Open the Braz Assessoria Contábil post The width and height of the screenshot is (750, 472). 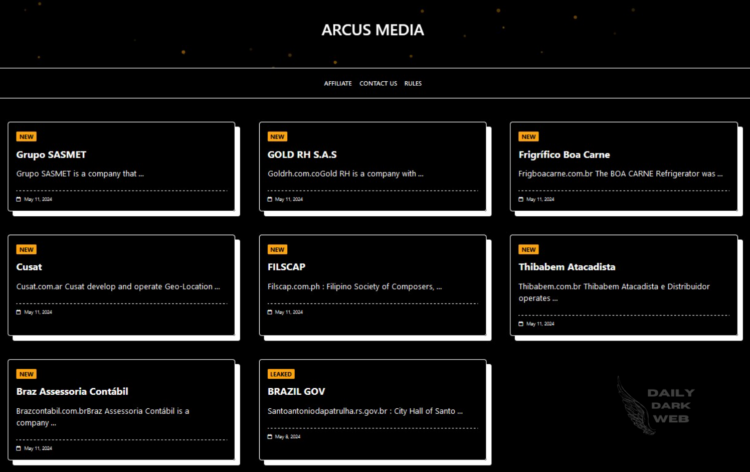tap(72, 391)
